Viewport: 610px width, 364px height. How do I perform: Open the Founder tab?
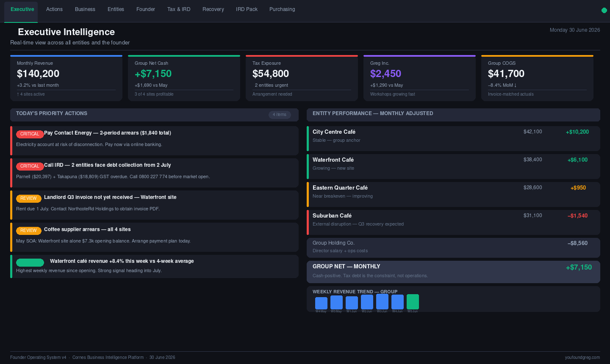point(146,9)
